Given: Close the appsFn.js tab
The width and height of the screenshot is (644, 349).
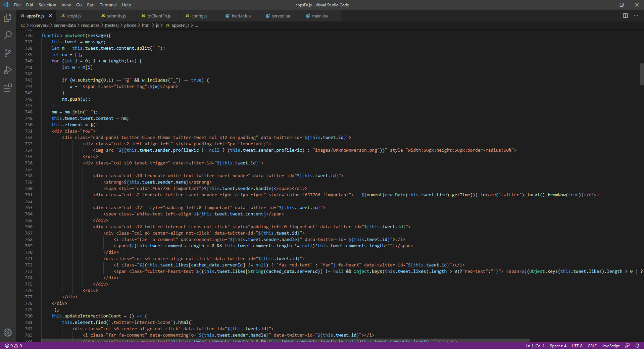Looking at the screenshot, I should [x=50, y=15].
